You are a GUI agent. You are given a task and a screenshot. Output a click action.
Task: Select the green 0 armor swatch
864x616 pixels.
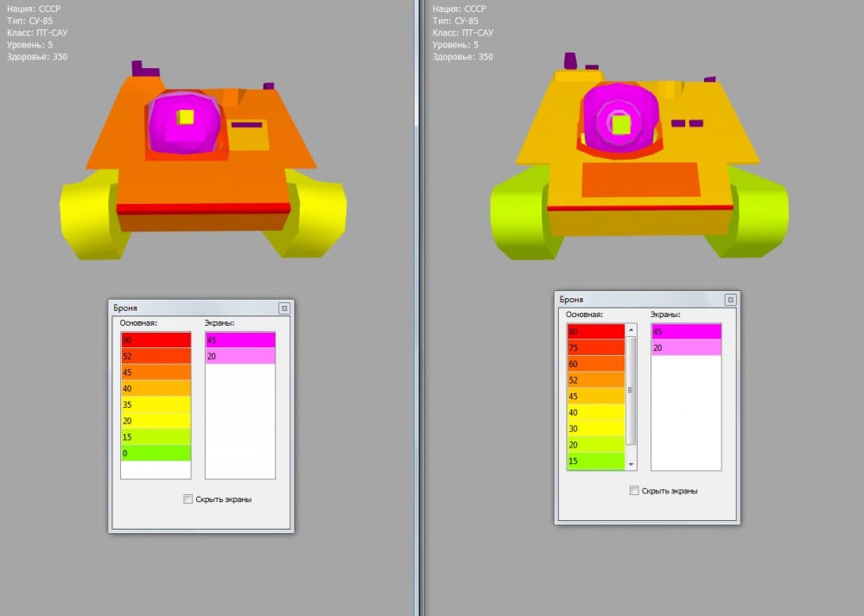pos(155,453)
